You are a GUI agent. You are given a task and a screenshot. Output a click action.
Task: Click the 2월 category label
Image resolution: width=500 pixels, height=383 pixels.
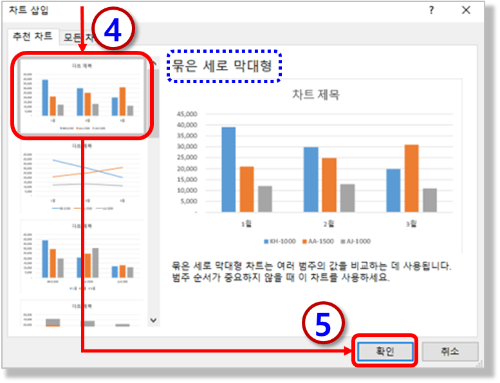point(329,224)
